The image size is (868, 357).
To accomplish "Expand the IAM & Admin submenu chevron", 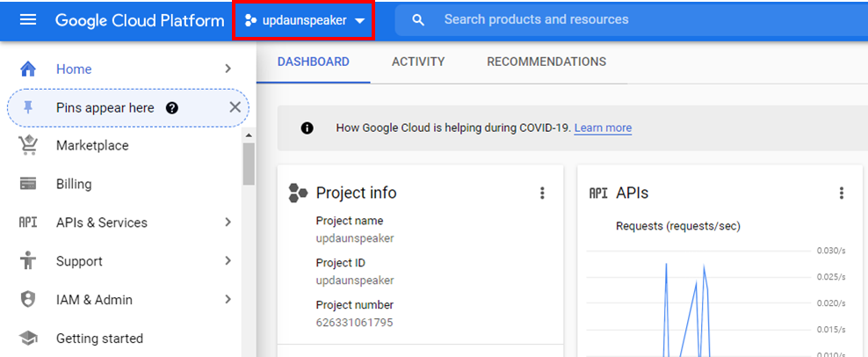I will coord(228,299).
